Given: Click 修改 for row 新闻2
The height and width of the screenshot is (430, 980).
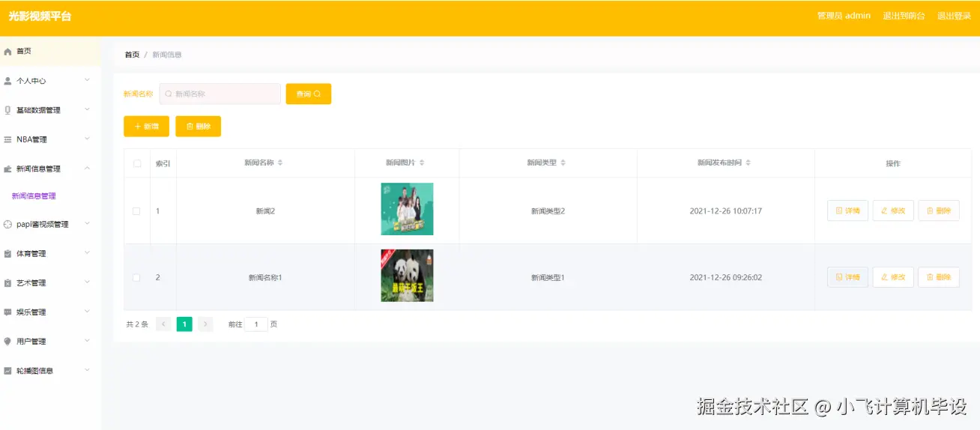Looking at the screenshot, I should pyautogui.click(x=893, y=211).
